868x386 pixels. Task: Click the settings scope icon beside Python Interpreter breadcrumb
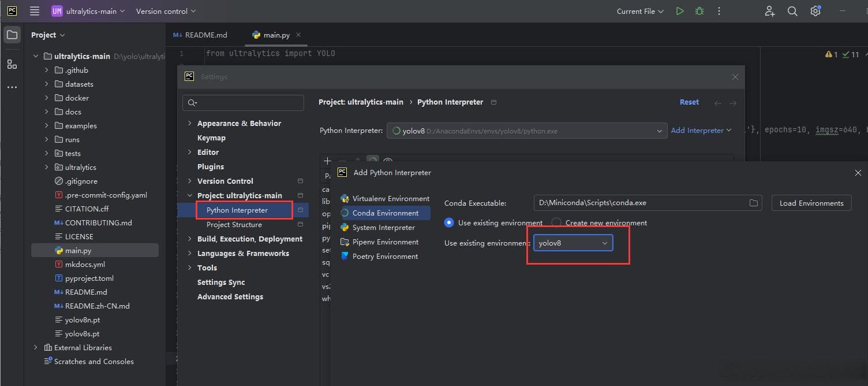click(x=493, y=102)
